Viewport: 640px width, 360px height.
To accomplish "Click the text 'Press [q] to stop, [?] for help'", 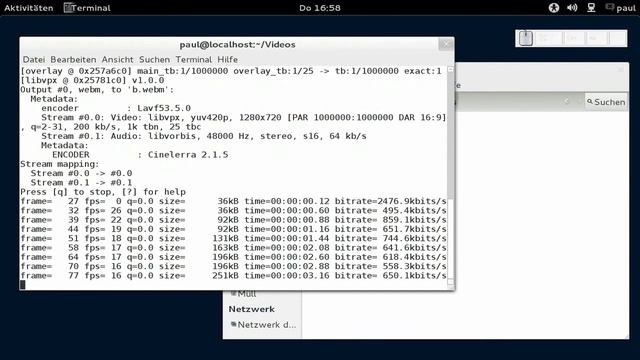I will 103,192.
